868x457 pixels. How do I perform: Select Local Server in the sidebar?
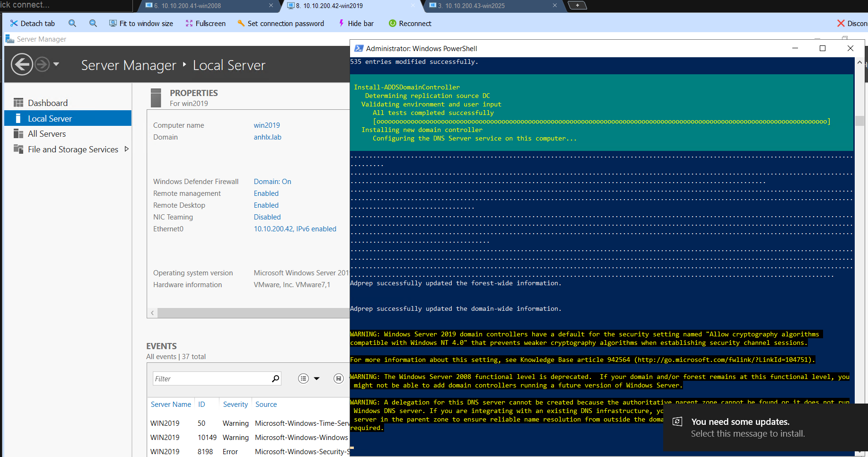(68, 118)
